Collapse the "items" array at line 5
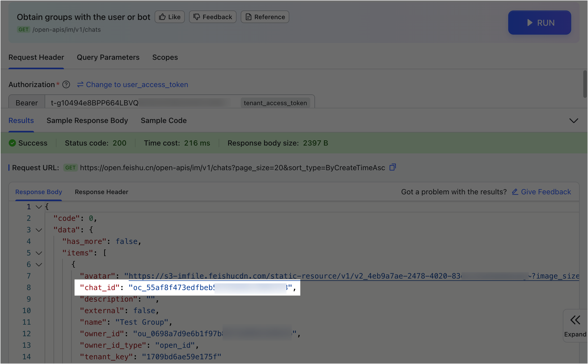588x364 pixels. pos(39,253)
